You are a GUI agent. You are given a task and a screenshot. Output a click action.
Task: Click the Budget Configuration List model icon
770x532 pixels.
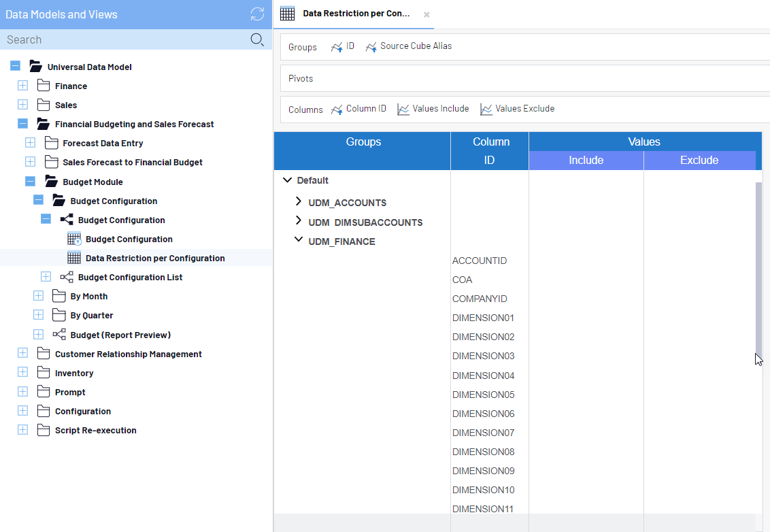click(67, 277)
